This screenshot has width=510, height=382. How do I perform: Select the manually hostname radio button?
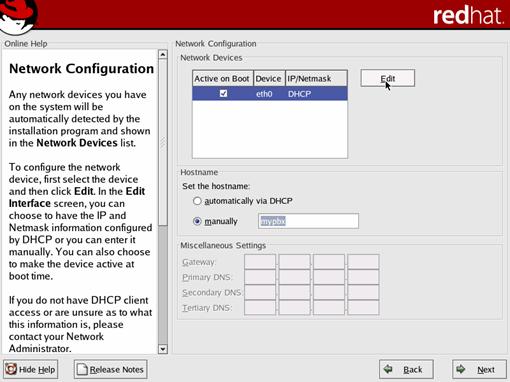[197, 221]
